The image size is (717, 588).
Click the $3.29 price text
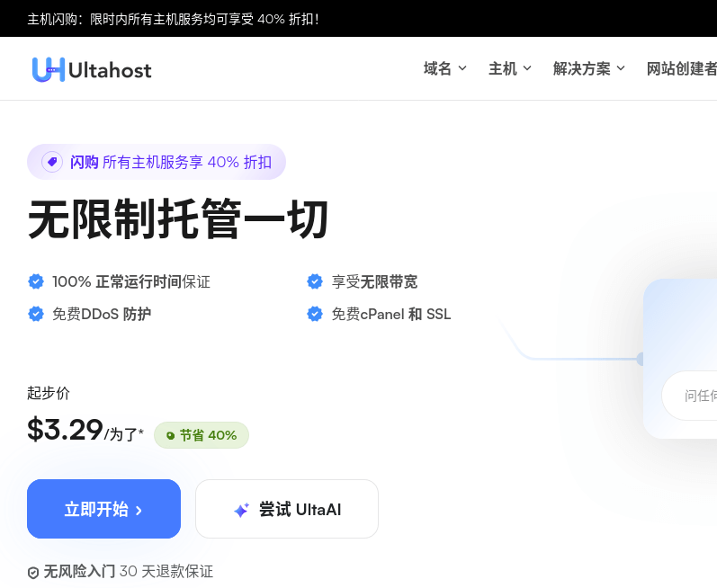pyautogui.click(x=65, y=430)
